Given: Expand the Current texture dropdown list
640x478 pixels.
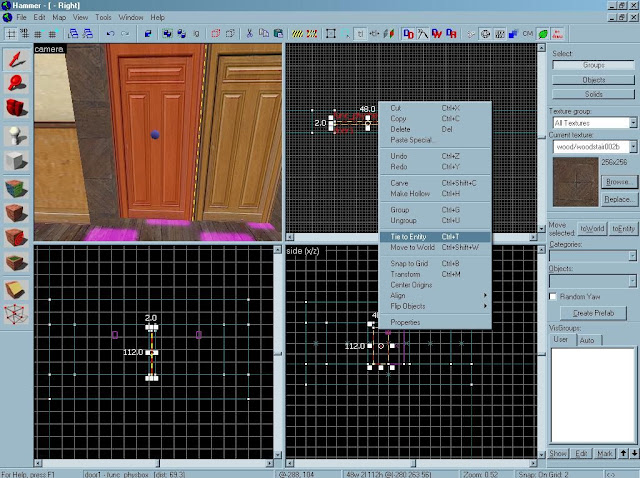Looking at the screenshot, I should (x=632, y=146).
